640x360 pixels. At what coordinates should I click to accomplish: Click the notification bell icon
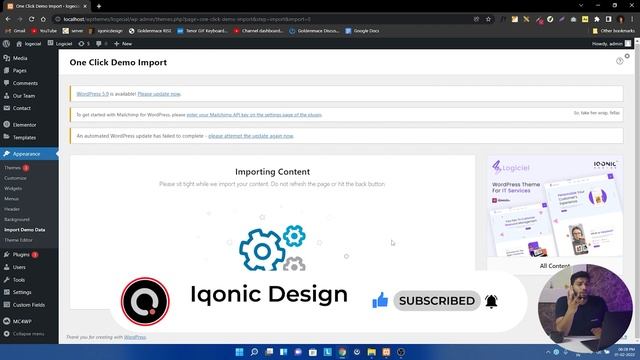tap(491, 301)
